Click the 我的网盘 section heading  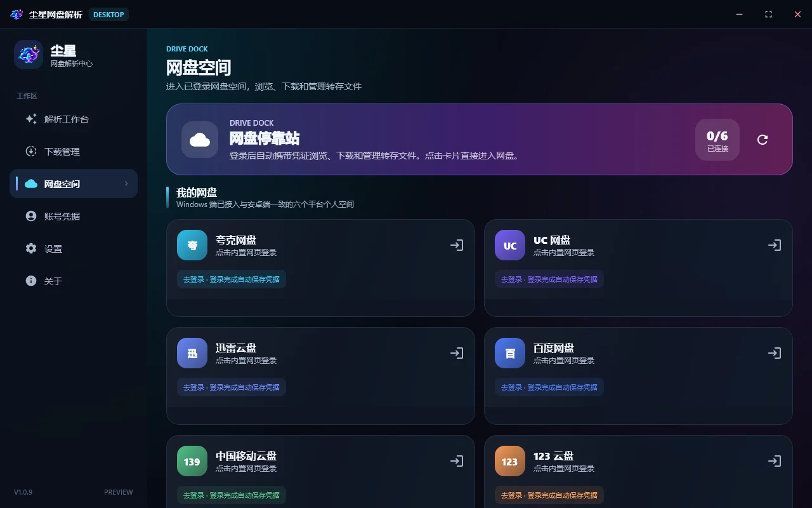pyautogui.click(x=197, y=192)
